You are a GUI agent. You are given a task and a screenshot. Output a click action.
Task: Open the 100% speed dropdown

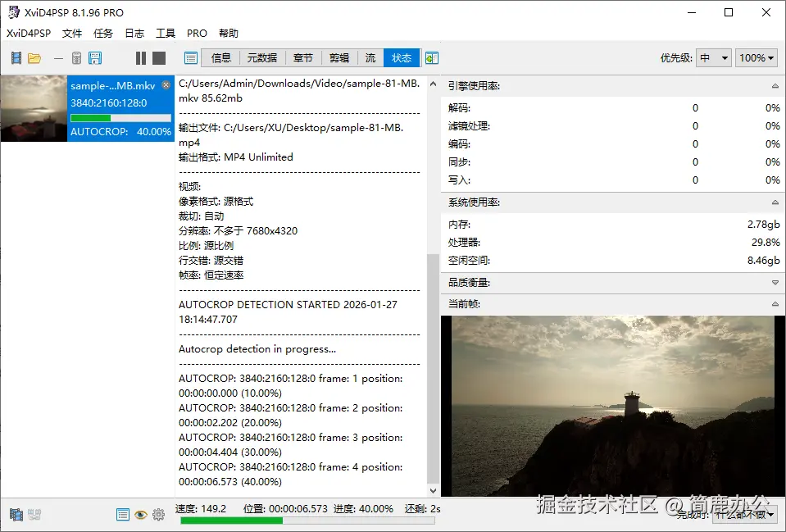[756, 57]
